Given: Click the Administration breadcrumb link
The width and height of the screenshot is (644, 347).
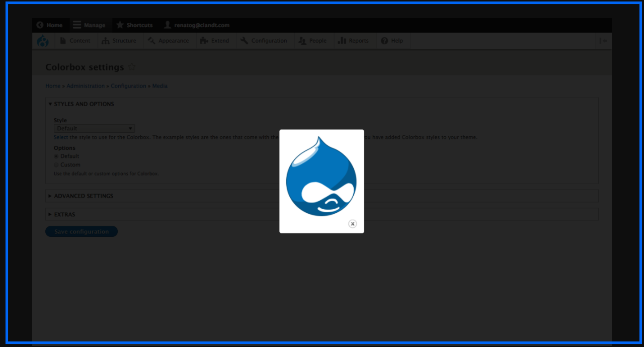Looking at the screenshot, I should tap(86, 86).
